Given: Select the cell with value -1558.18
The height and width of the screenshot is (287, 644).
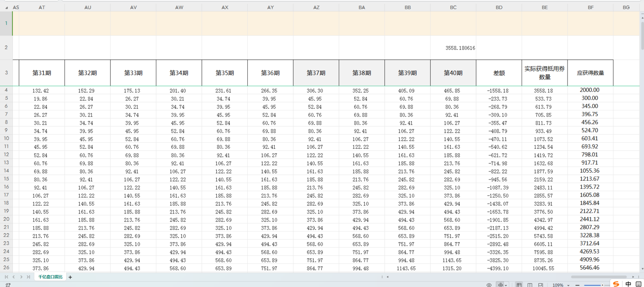Looking at the screenshot, I should 499,91.
